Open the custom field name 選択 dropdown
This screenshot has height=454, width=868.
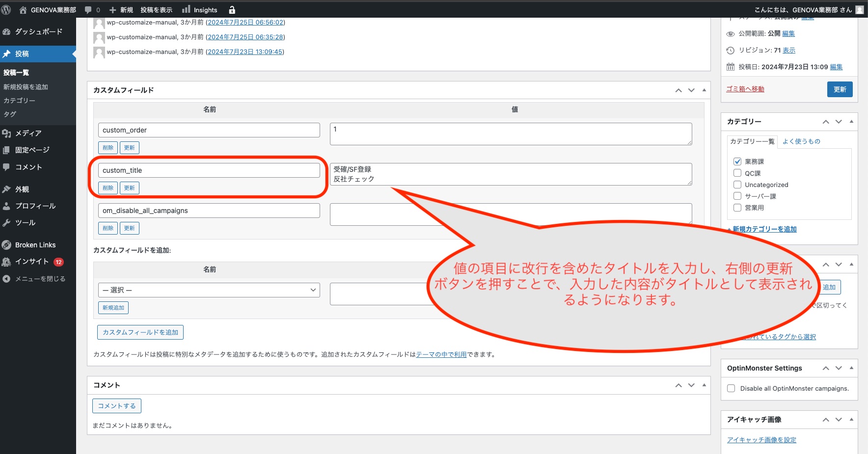[x=209, y=290]
